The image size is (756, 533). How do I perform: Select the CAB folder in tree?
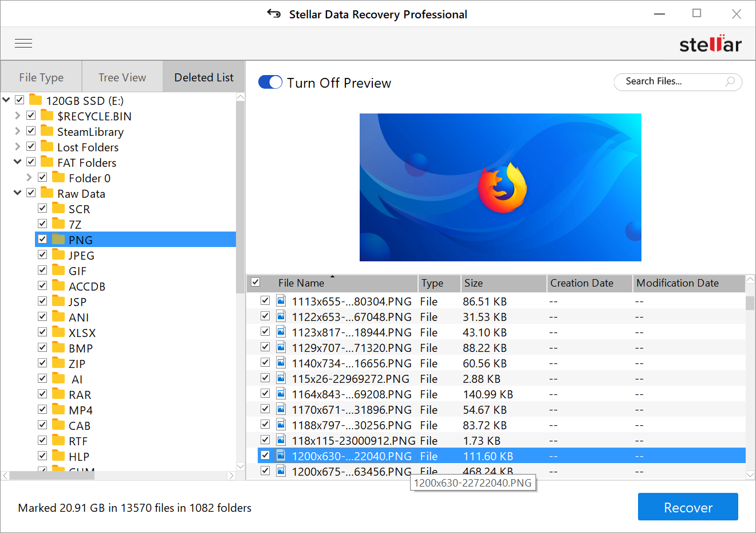[x=80, y=425]
